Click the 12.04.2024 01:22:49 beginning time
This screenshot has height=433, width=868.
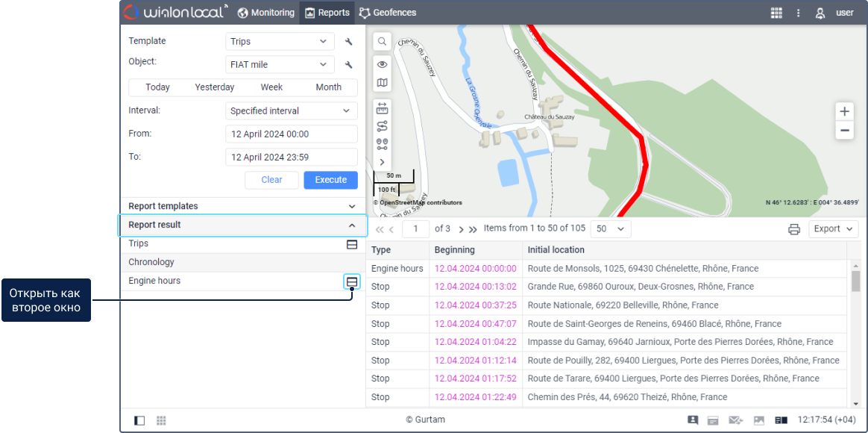[x=476, y=397]
